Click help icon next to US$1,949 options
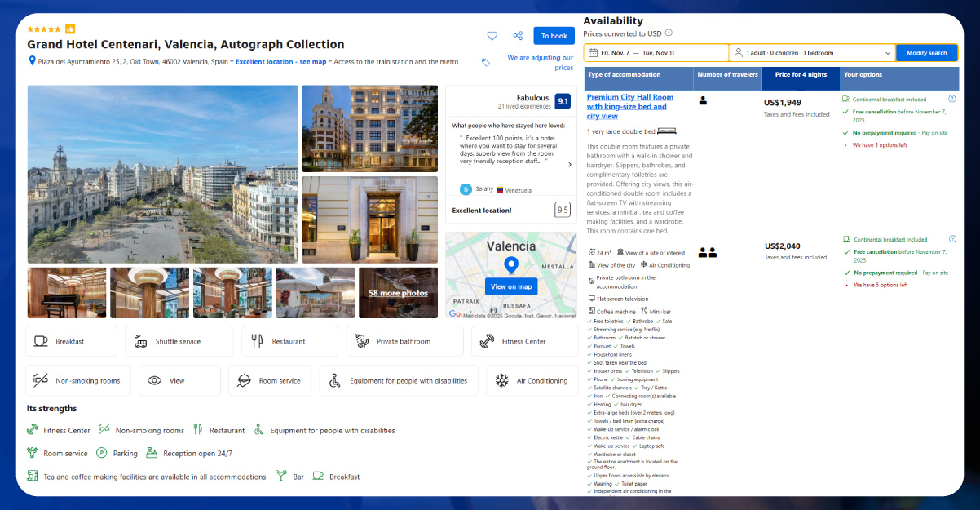This screenshot has height=510, width=980. point(952,99)
